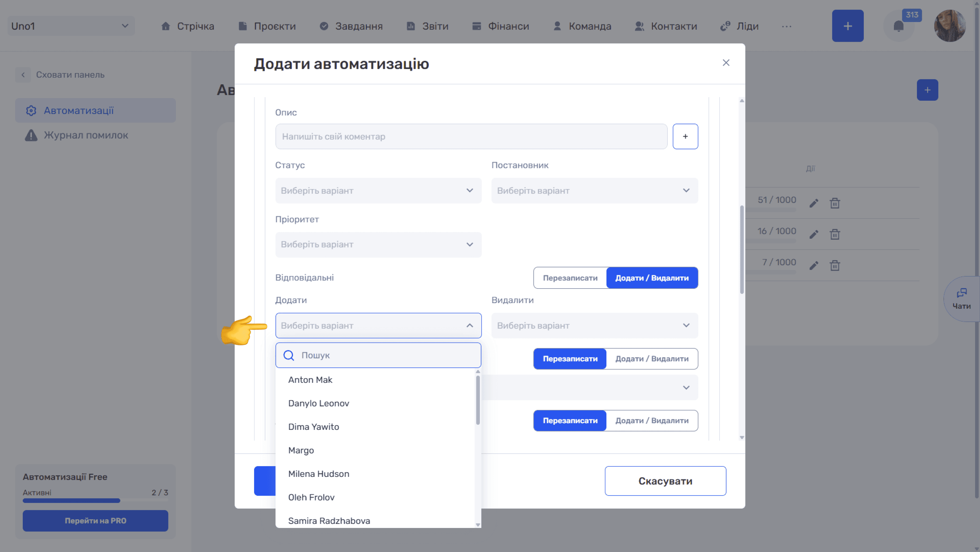This screenshot has width=980, height=552.
Task: Edit the automation with 51 / 1000
Action: pyautogui.click(x=814, y=203)
